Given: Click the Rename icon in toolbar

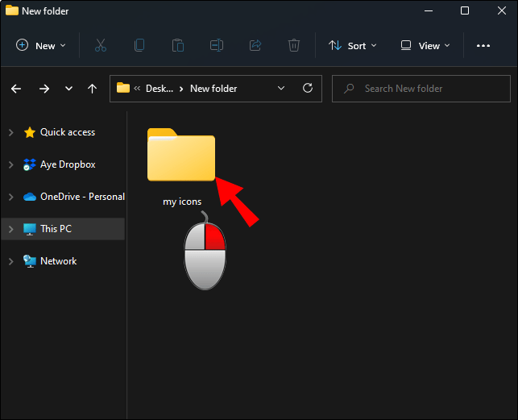Looking at the screenshot, I should point(217,46).
